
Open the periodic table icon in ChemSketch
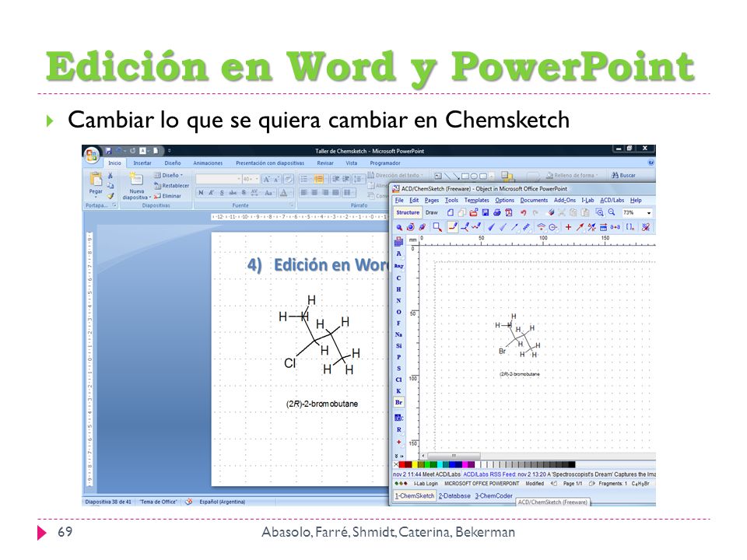tap(398, 242)
